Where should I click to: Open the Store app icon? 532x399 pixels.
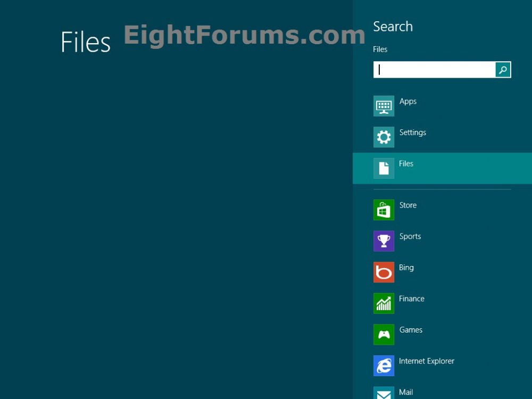tap(384, 210)
